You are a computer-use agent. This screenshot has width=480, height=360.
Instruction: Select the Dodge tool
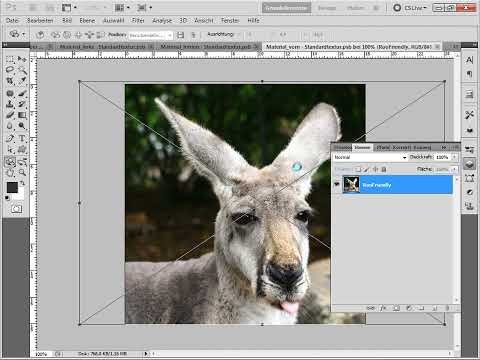tap(22, 126)
